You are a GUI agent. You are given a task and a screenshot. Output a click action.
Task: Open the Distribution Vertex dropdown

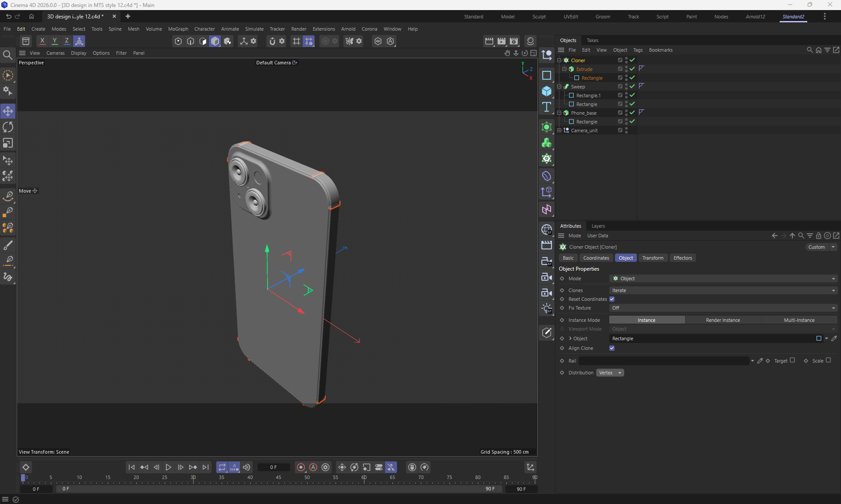(x=610, y=373)
